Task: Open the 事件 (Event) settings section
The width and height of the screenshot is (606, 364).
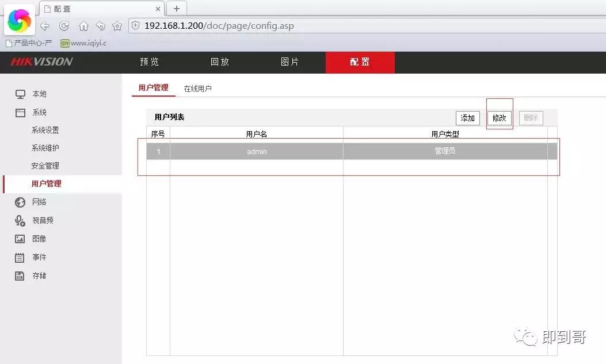Action: [x=39, y=257]
